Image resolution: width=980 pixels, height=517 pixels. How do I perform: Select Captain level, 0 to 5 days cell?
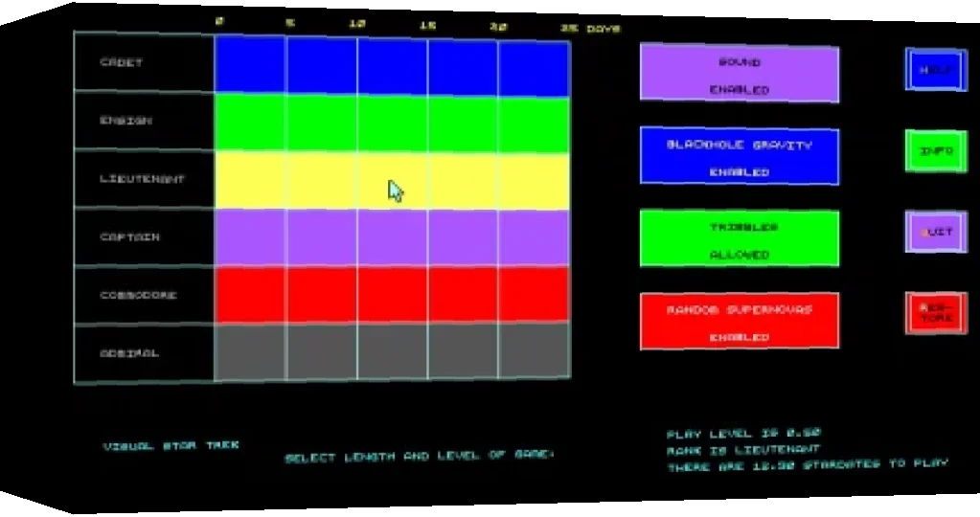250,237
